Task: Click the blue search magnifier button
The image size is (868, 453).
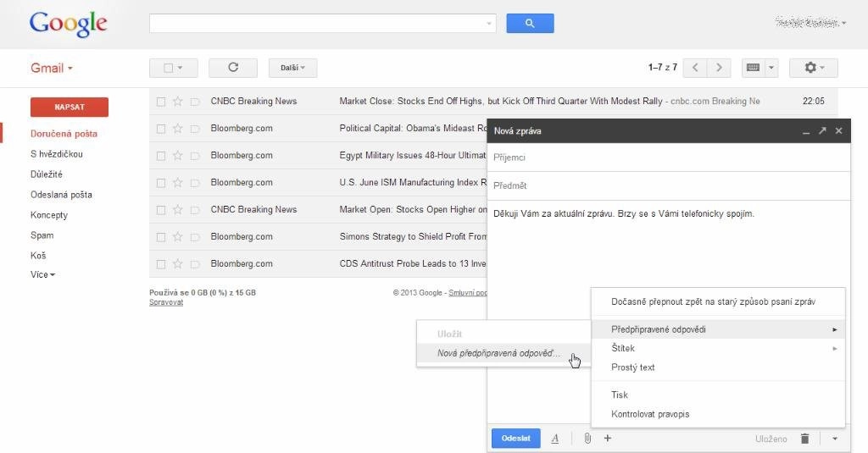Action: [530, 23]
